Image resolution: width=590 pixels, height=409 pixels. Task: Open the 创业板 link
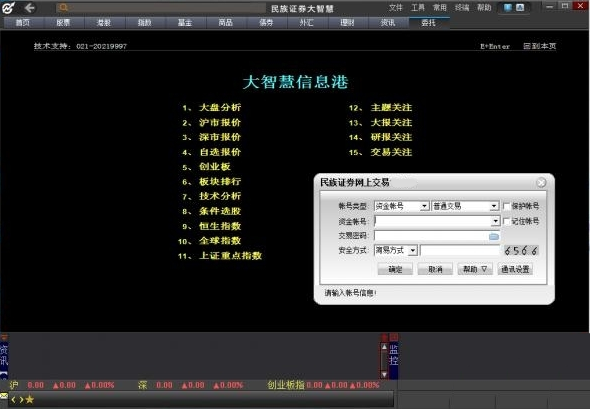[x=215, y=167]
